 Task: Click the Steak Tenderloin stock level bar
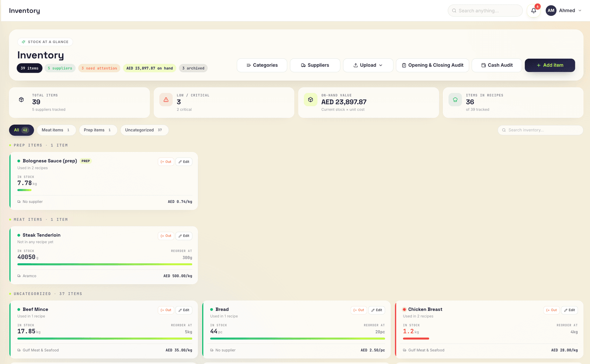[105, 264]
